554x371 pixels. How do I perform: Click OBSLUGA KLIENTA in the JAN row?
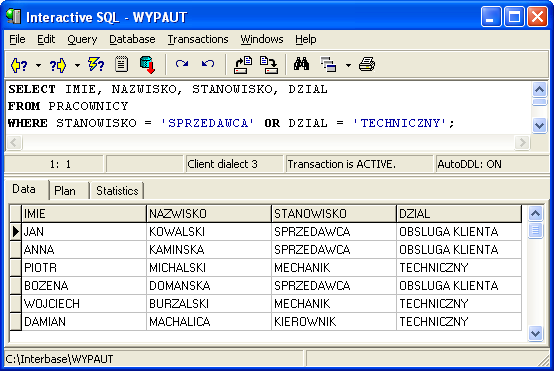[459, 232]
